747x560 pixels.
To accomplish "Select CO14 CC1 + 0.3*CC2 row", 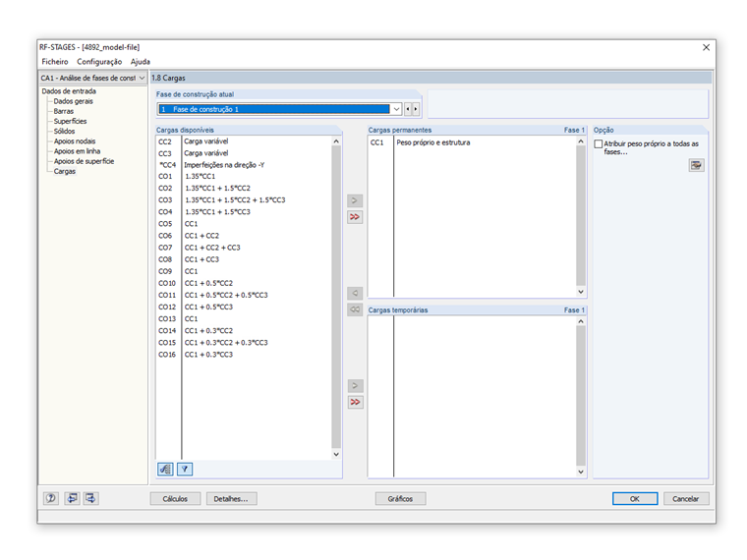I will coord(244,330).
